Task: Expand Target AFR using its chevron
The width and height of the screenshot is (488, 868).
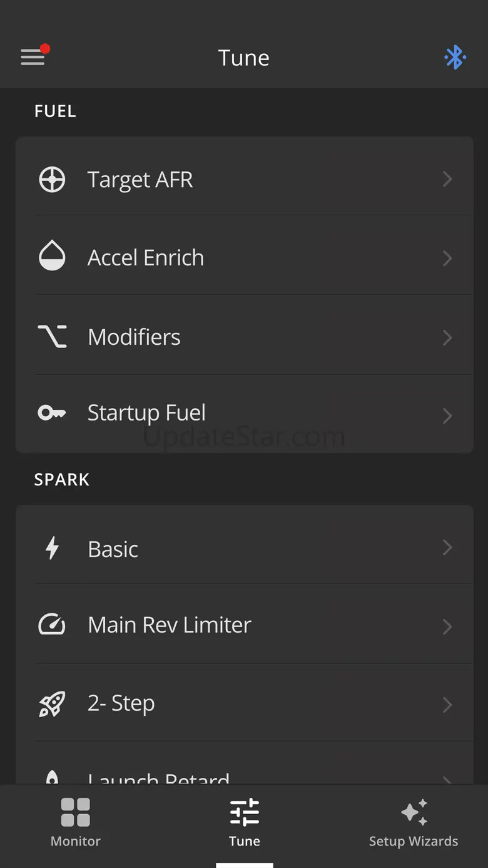Action: [447, 180]
